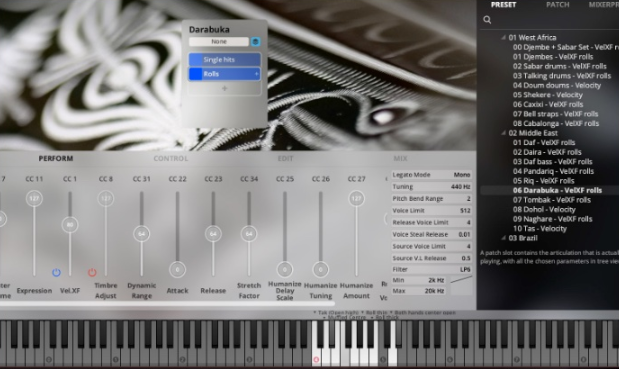Click the CC 8 Timbre Adjust slider knob
This screenshot has height=369, width=619.
106,198
